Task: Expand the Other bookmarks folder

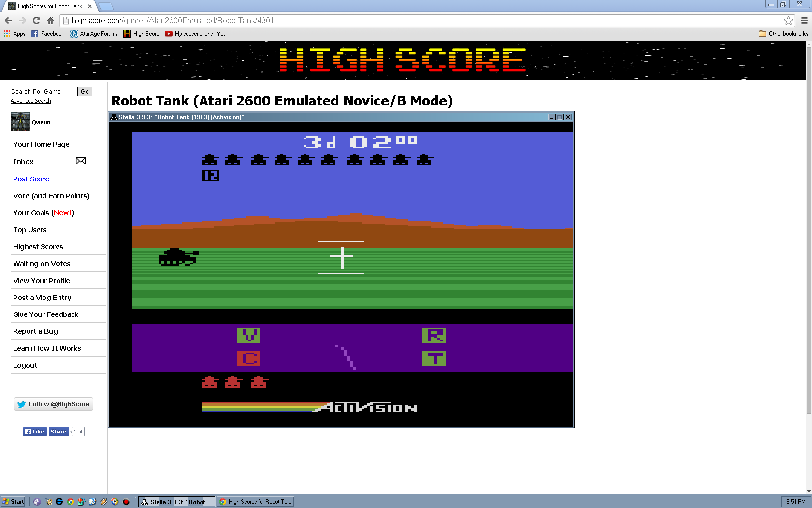Action: pos(783,34)
